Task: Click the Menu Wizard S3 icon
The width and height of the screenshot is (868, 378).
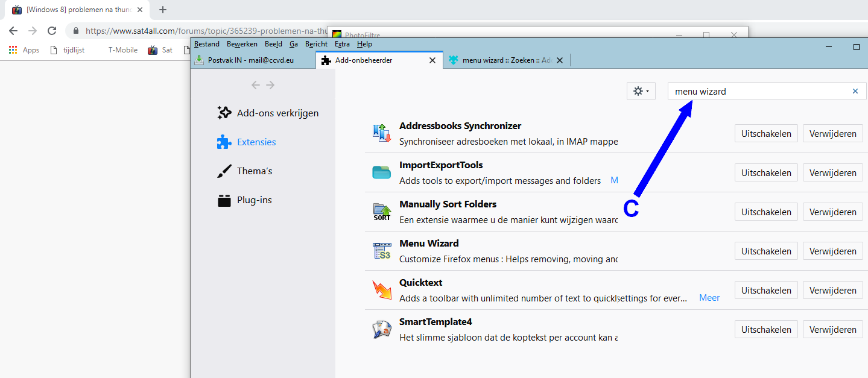Action: [382, 251]
